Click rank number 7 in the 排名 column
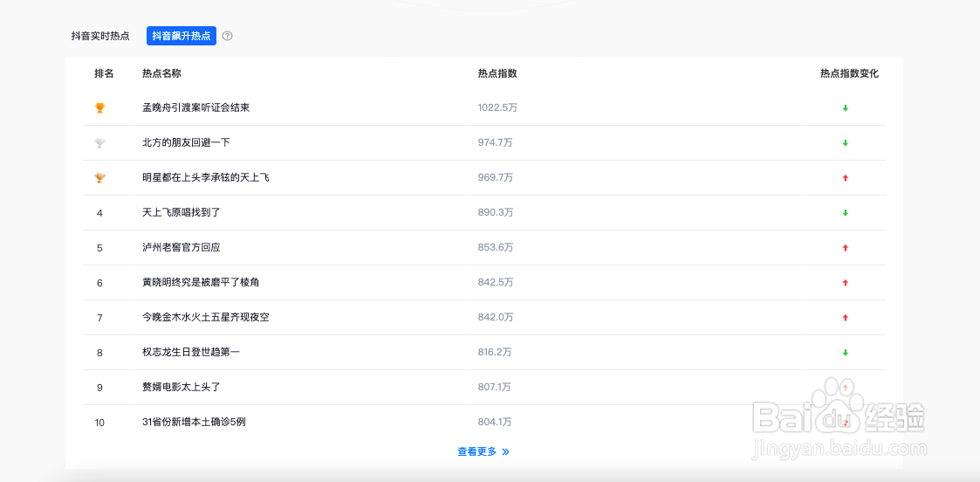980x482 pixels. tap(100, 318)
